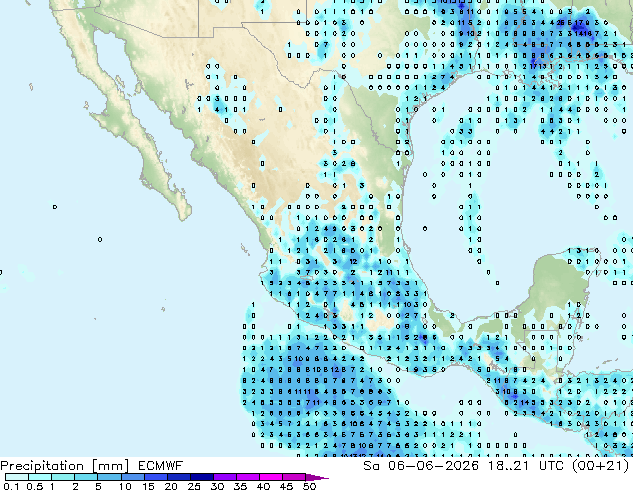Click legend value '30'
634x490 pixels.
pyautogui.click(x=217, y=486)
